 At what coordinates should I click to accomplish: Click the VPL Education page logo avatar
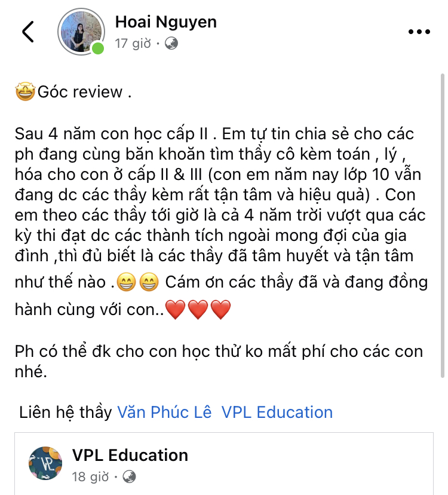tap(45, 463)
